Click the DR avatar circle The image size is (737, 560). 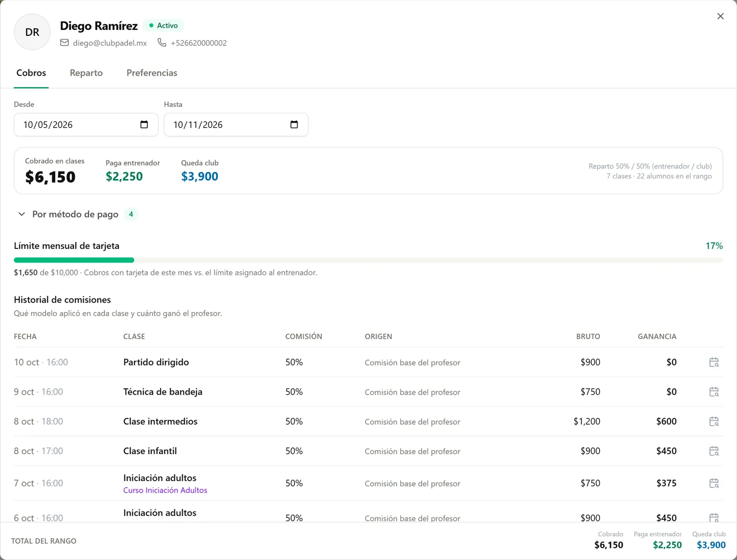tap(32, 32)
